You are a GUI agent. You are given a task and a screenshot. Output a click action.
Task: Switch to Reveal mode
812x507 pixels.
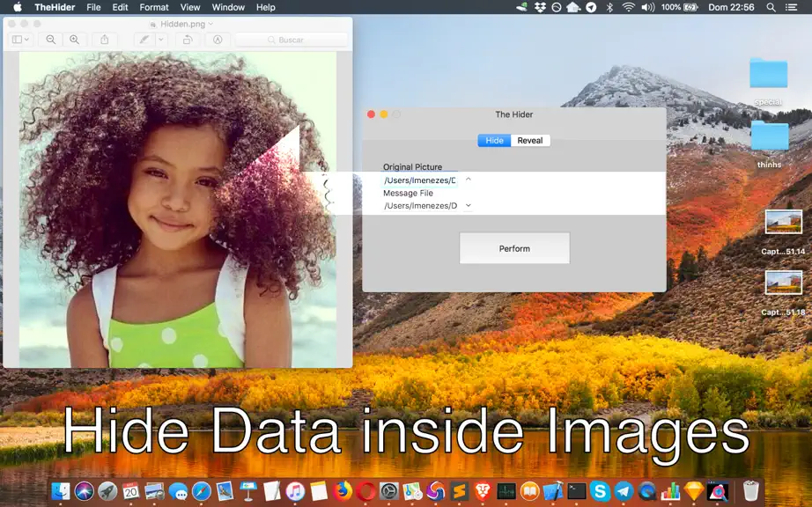530,141
